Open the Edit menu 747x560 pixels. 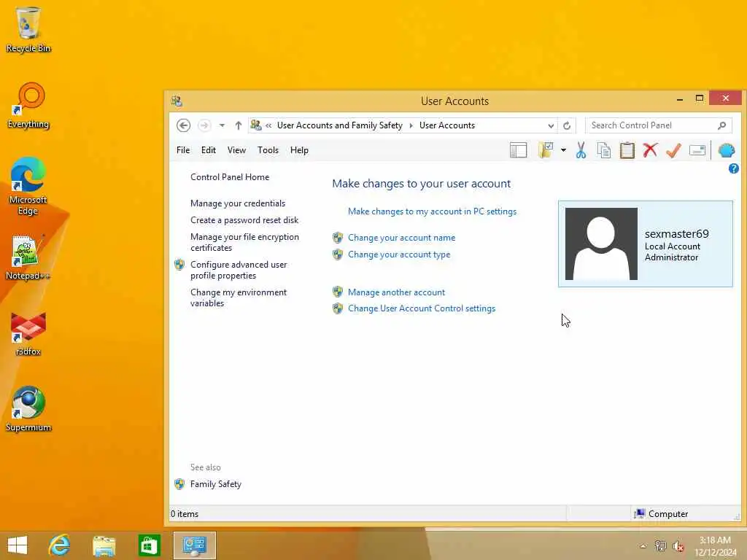[208, 150]
